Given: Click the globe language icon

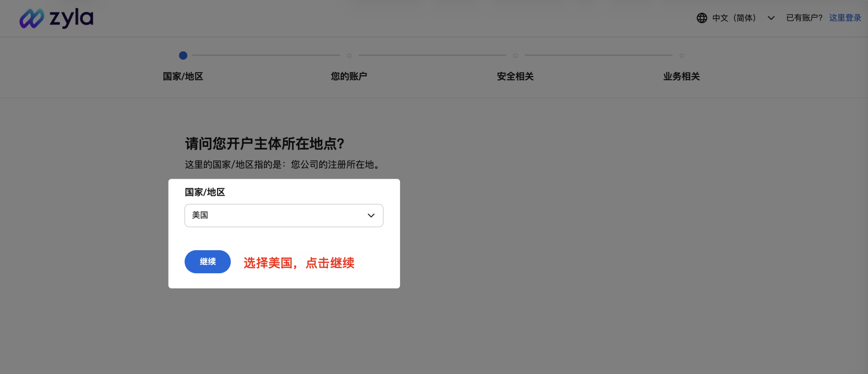Looking at the screenshot, I should pos(701,18).
